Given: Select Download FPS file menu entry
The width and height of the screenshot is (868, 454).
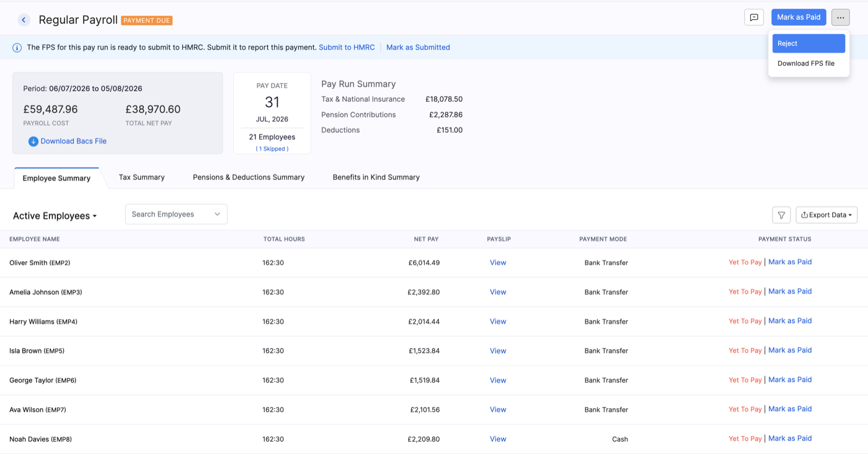Looking at the screenshot, I should [x=806, y=63].
